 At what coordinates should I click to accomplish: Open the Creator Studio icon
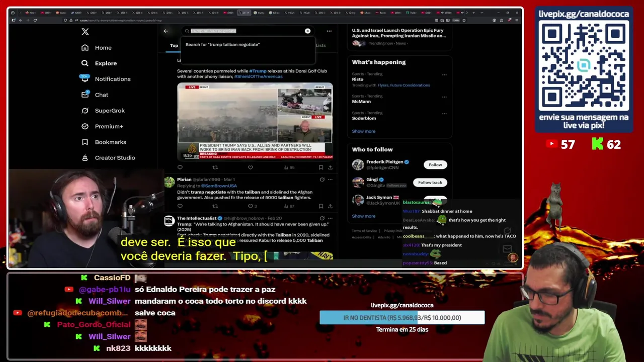click(85, 158)
